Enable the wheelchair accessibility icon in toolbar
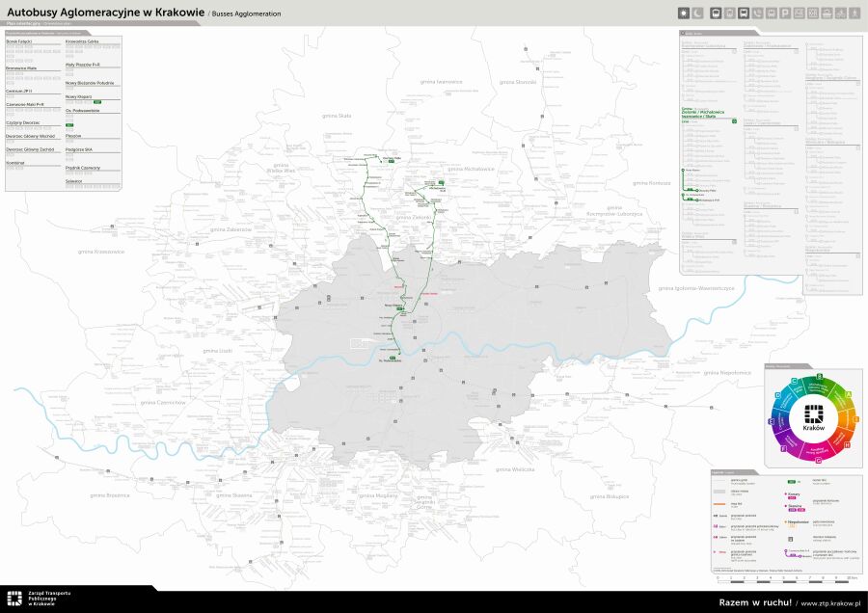This screenshot has height=613, width=868. pos(854,12)
